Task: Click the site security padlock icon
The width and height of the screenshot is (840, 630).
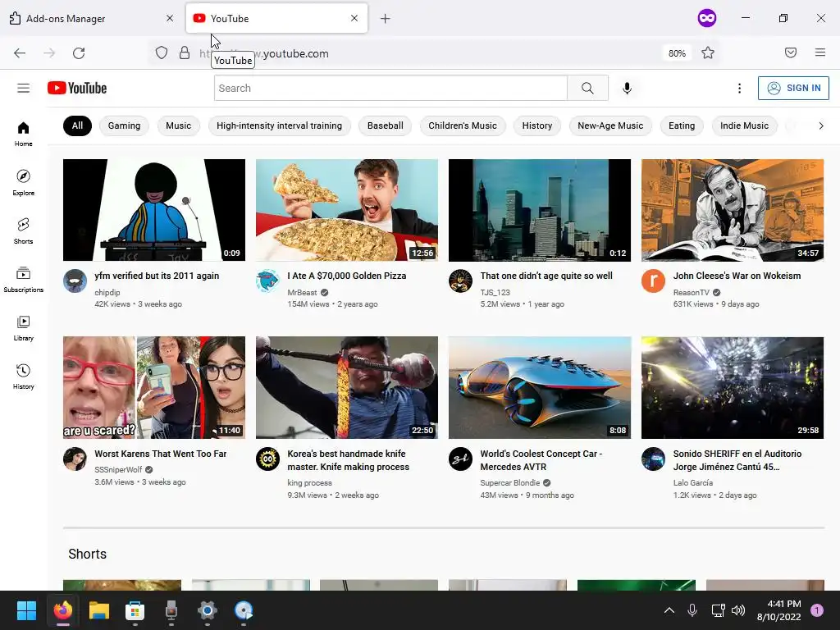Action: 185,53
